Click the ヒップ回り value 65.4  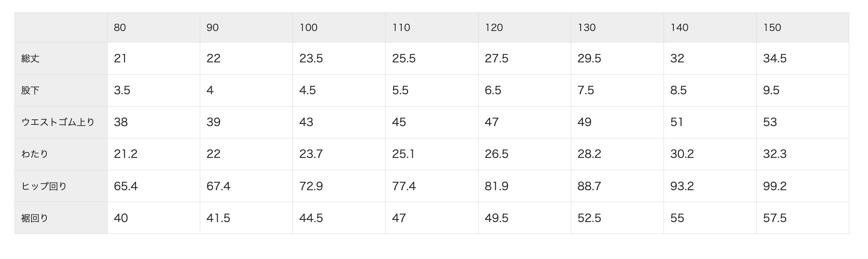[x=126, y=186]
